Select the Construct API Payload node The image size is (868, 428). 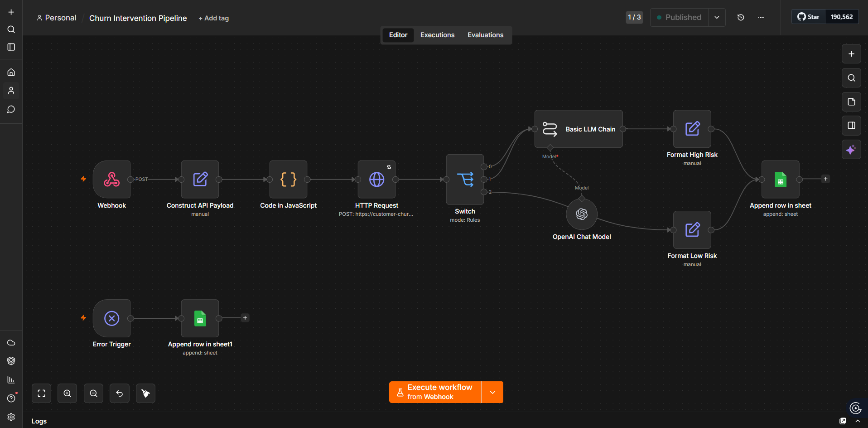pos(200,180)
